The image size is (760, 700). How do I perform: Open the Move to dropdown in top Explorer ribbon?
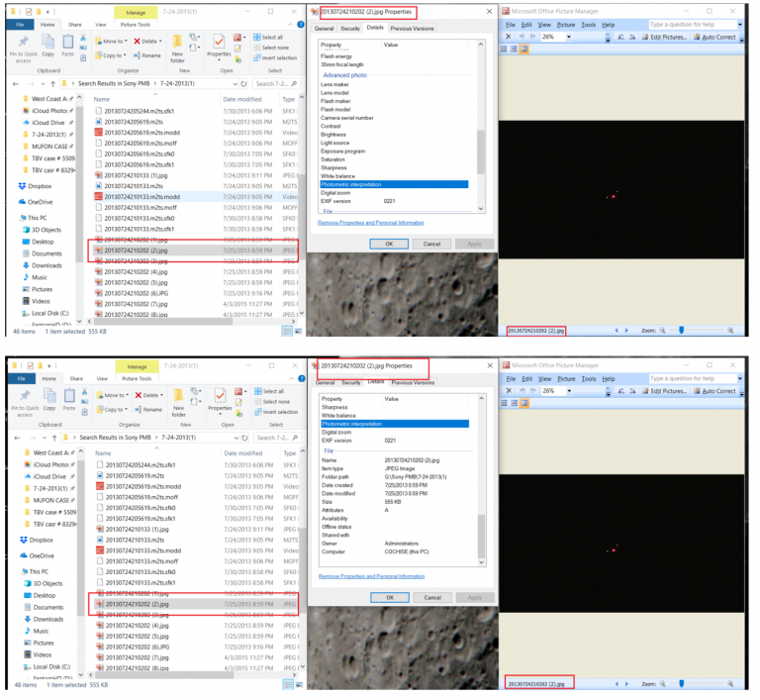pos(114,42)
